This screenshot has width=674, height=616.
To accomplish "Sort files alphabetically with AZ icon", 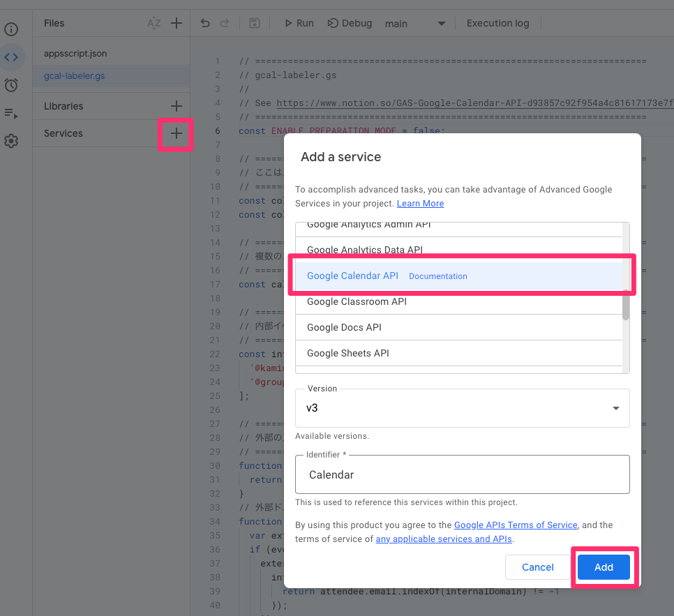I will pos(154,23).
